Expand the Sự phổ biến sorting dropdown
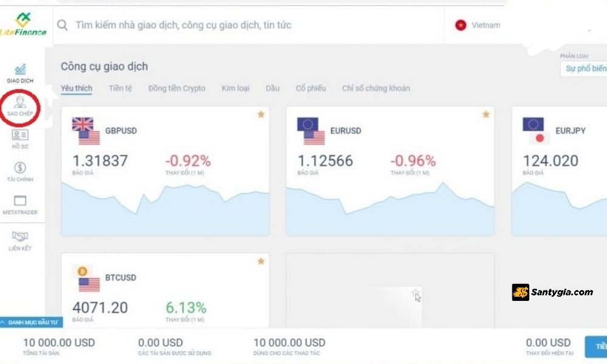 click(x=584, y=69)
